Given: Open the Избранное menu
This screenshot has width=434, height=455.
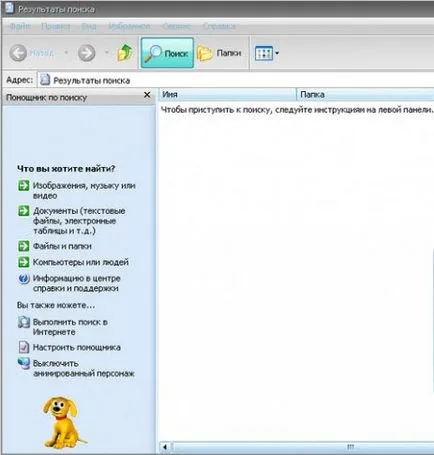Looking at the screenshot, I should pyautogui.click(x=129, y=26).
